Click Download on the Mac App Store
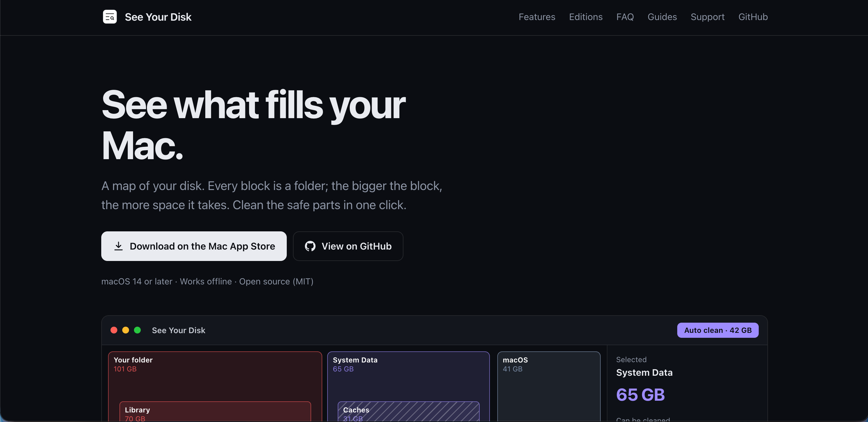Viewport: 868px width, 422px height. tap(194, 246)
